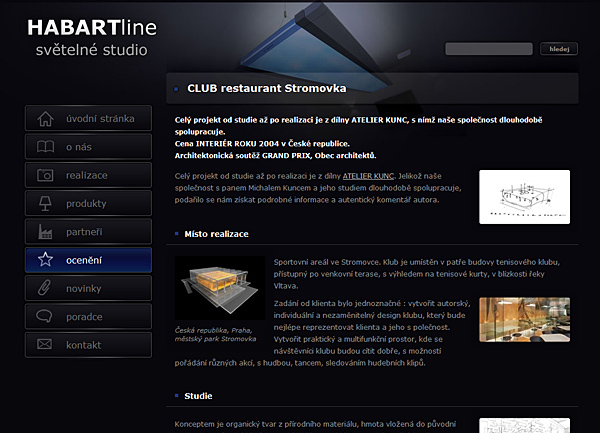Screen dimensions: 600x433
Task: Click the camera icon for realizace
Action: point(45,175)
